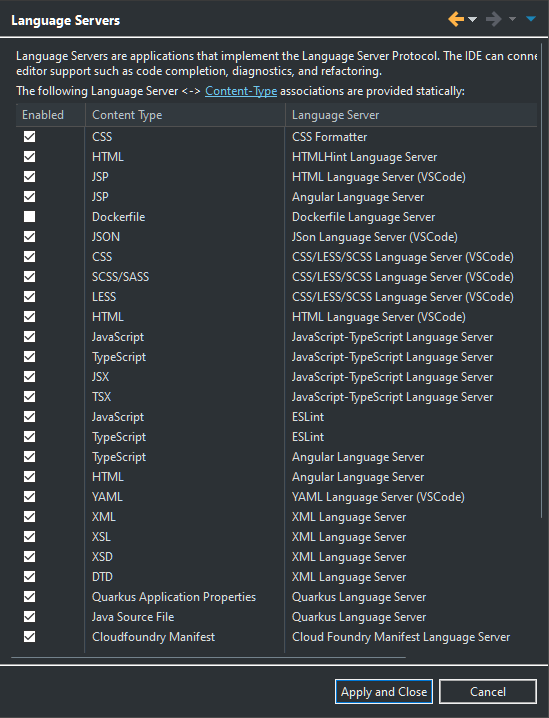549x718 pixels.
Task: Click the grey forward navigation arrow
Action: 494,19
